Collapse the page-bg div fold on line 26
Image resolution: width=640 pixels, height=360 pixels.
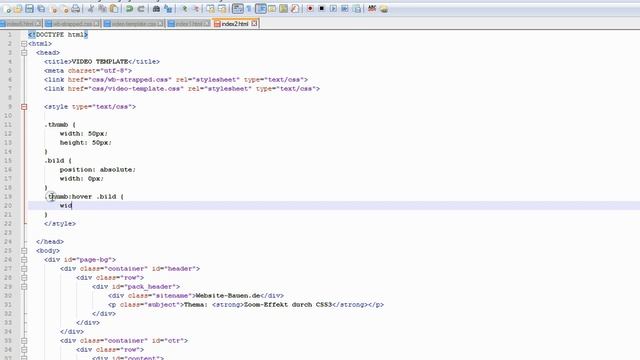pos(24,260)
